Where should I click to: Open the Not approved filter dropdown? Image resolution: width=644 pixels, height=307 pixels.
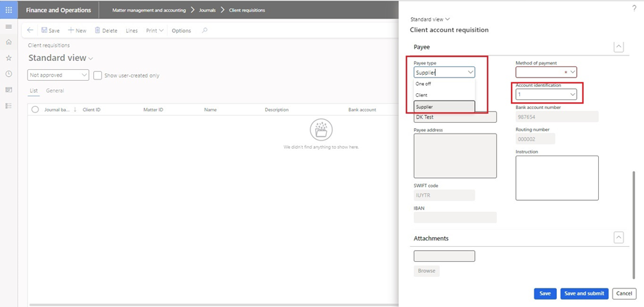pyautogui.click(x=58, y=75)
